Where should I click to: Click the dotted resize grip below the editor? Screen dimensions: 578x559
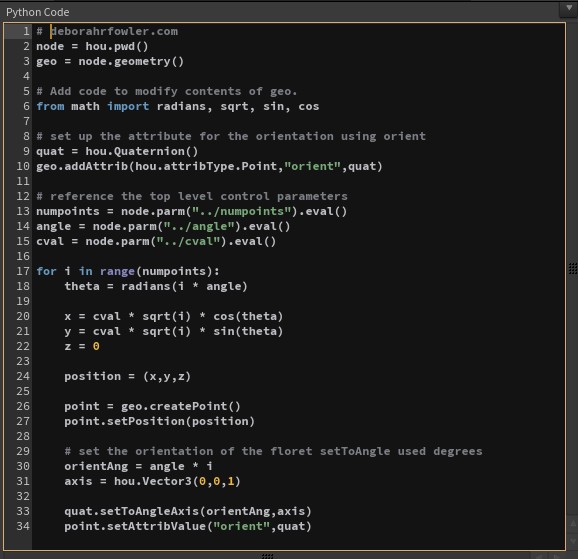coord(268,556)
